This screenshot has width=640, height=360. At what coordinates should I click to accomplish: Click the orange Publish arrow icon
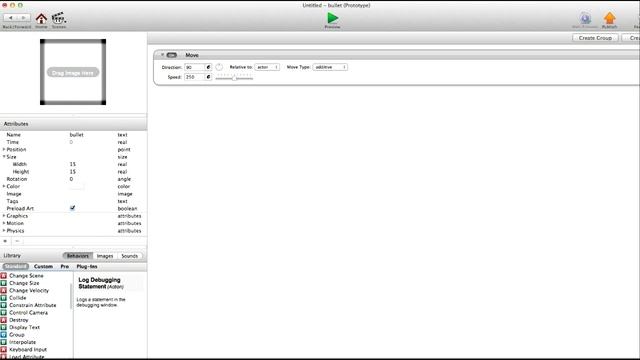point(609,18)
